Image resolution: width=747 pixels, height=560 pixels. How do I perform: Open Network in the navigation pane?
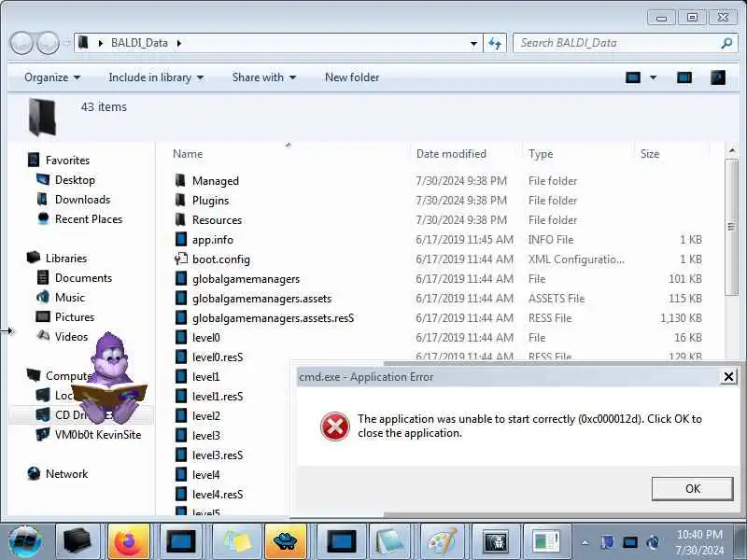(66, 474)
